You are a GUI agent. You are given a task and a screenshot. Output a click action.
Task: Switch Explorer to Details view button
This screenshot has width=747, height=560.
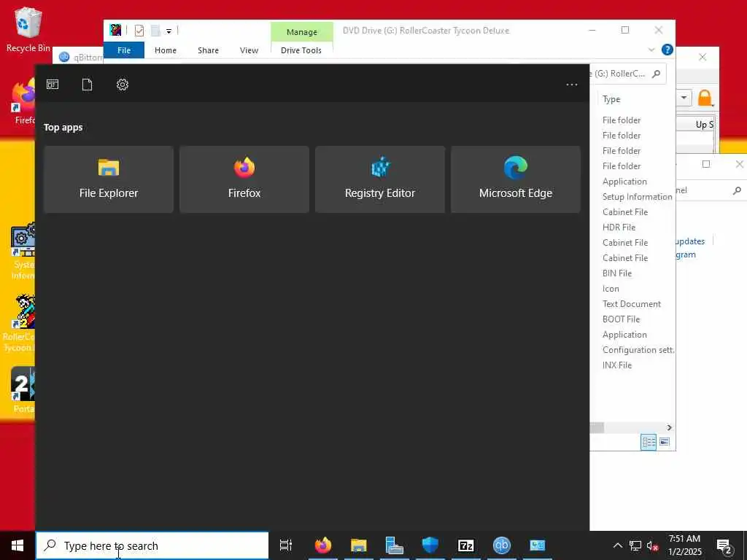[x=649, y=443]
